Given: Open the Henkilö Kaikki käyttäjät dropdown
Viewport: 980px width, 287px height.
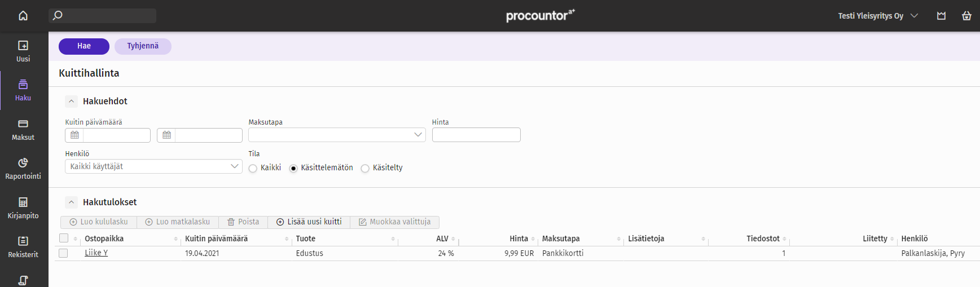Looking at the screenshot, I should [x=153, y=166].
